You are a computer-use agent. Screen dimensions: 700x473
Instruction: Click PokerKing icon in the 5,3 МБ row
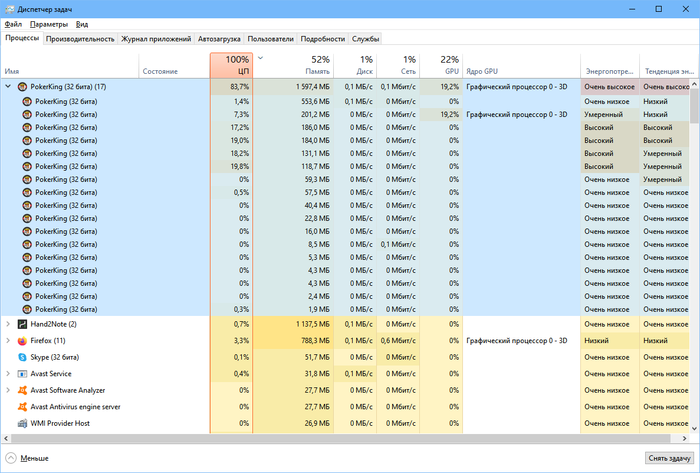click(27, 257)
